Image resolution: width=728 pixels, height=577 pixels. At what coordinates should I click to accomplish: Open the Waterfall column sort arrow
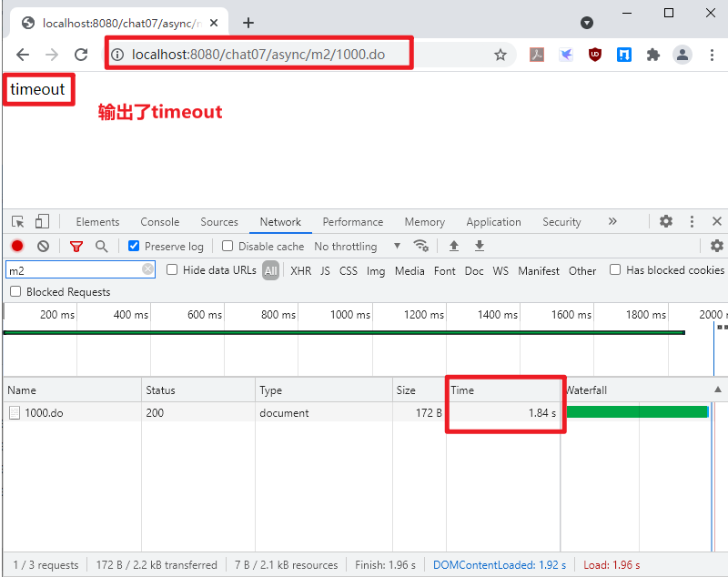pyautogui.click(x=717, y=390)
